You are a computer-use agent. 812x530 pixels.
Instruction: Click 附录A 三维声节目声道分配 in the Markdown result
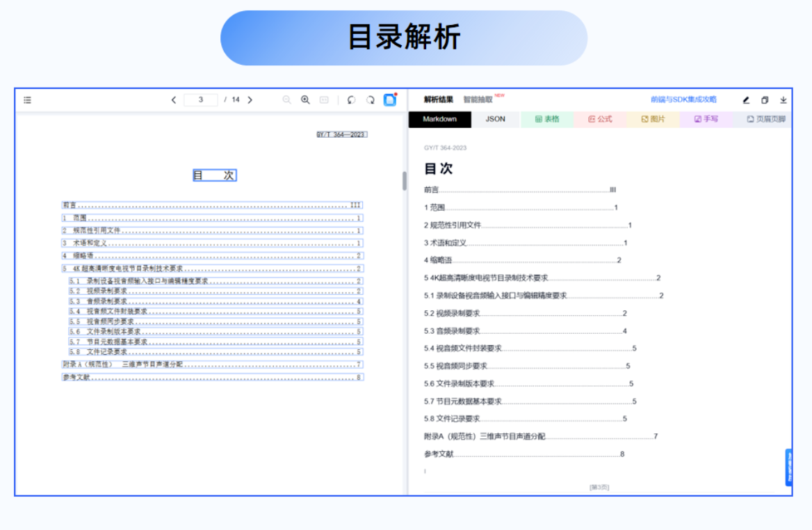pos(541,436)
